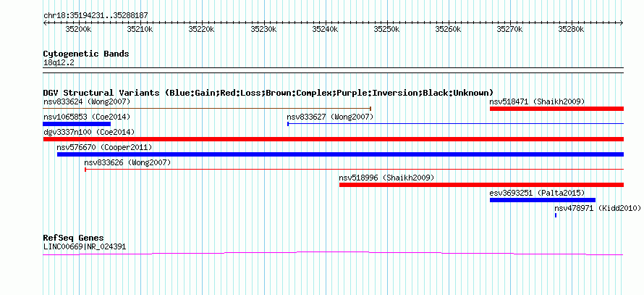
Task: Click nsv833626 (Wong2007) label
Action: coord(127,162)
